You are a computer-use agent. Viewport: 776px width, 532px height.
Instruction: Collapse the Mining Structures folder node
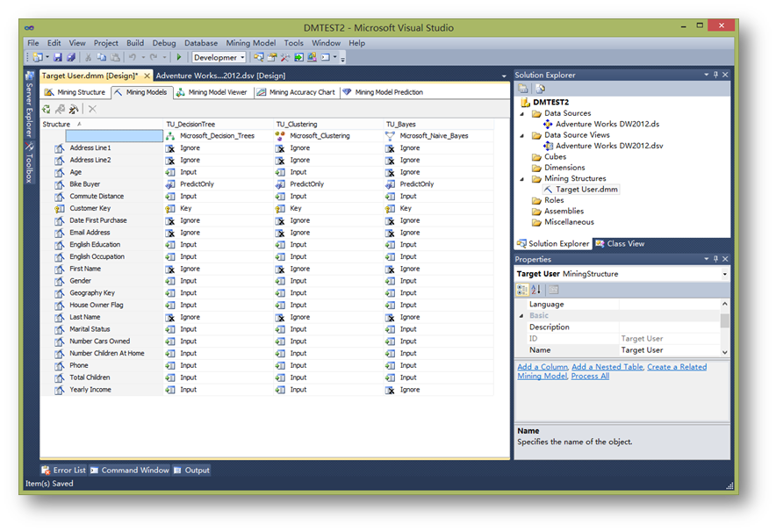click(524, 178)
